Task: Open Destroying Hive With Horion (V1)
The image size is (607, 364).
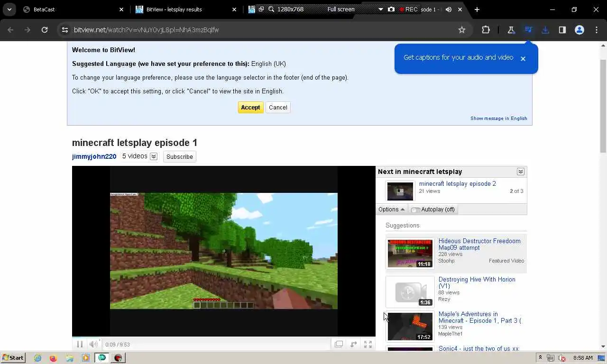Action: (477, 282)
